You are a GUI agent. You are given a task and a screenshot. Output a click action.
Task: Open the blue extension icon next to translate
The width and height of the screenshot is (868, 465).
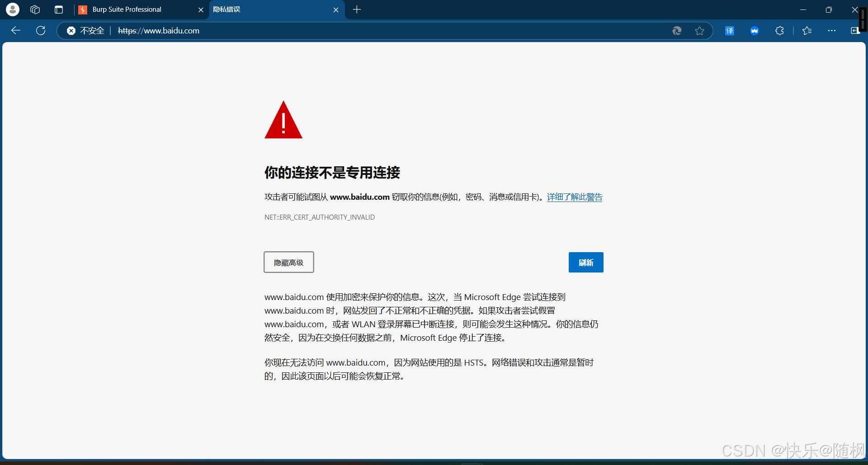coord(755,31)
